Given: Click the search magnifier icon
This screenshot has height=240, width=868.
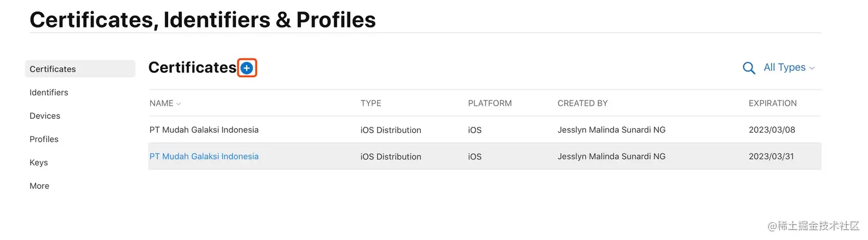Looking at the screenshot, I should click(749, 68).
